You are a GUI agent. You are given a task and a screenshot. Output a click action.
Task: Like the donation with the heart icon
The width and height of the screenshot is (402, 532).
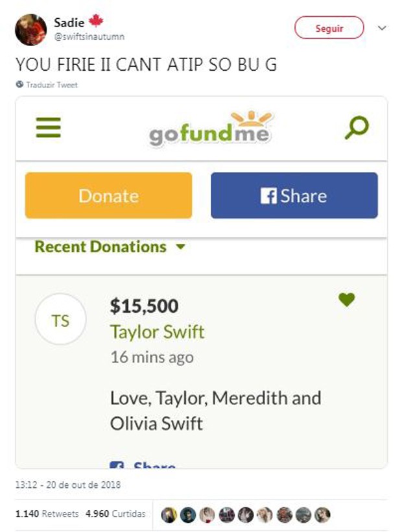click(x=346, y=300)
